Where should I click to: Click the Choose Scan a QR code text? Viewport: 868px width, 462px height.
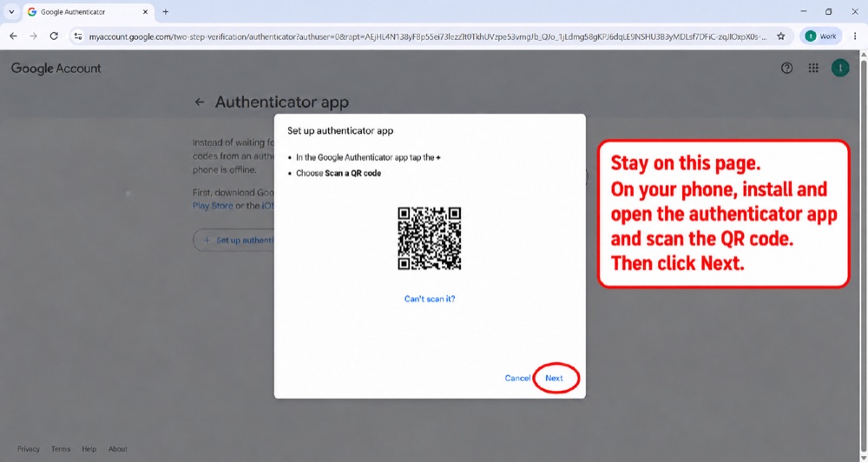(x=339, y=173)
